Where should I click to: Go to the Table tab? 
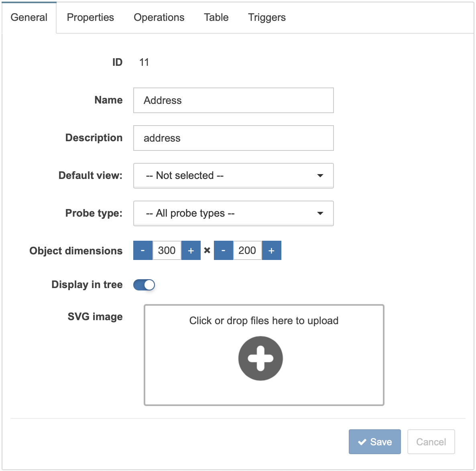point(216,18)
